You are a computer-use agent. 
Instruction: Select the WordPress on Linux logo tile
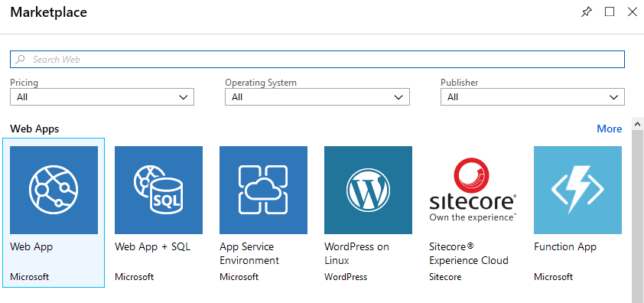(368, 190)
